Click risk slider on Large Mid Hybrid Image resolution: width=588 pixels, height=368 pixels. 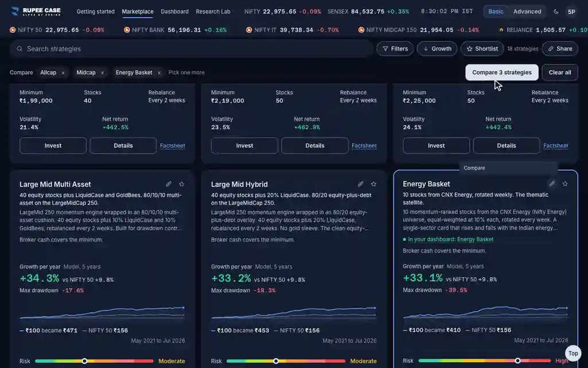pos(286,361)
